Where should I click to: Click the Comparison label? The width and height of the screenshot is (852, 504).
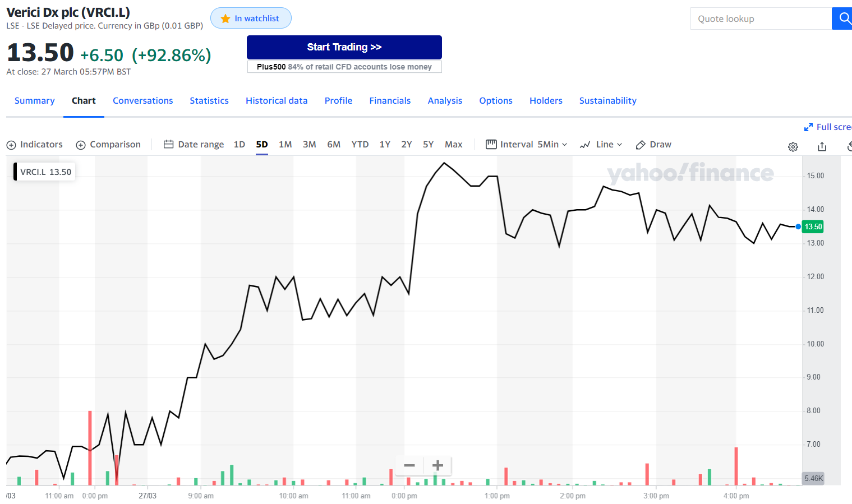[116, 144]
